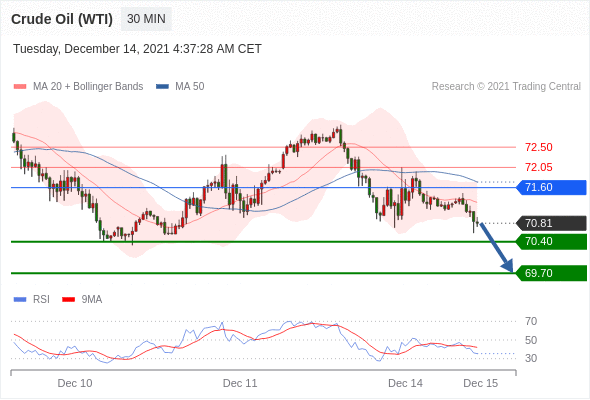Image resolution: width=590 pixels, height=400 pixels.
Task: Click the 72.50 resistance level label
Action: point(539,147)
